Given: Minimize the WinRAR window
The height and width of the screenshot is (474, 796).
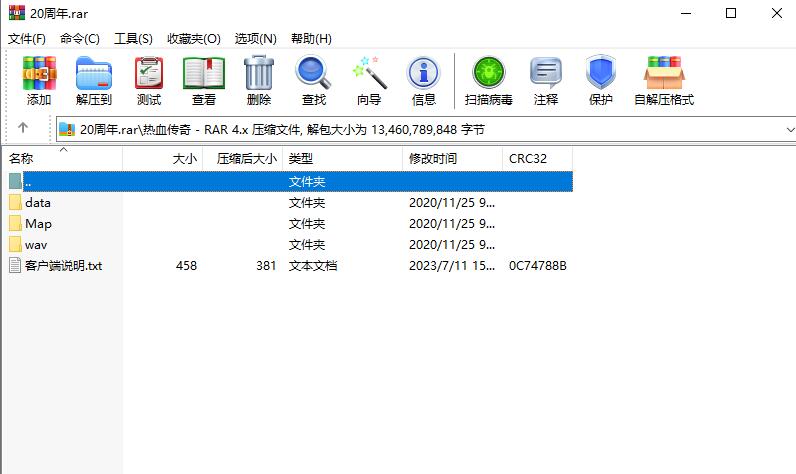Looking at the screenshot, I should coord(686,13).
